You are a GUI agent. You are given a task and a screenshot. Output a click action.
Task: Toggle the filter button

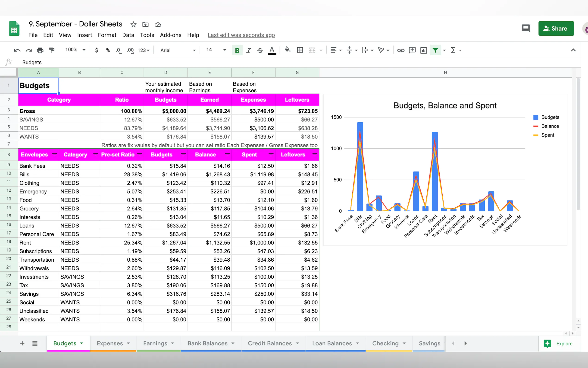point(435,50)
